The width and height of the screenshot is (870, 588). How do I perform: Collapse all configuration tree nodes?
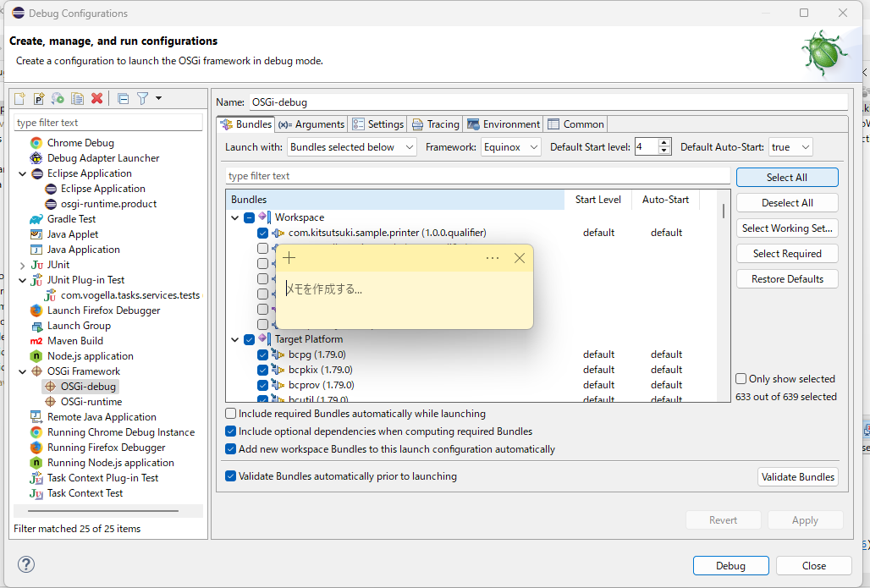point(124,99)
